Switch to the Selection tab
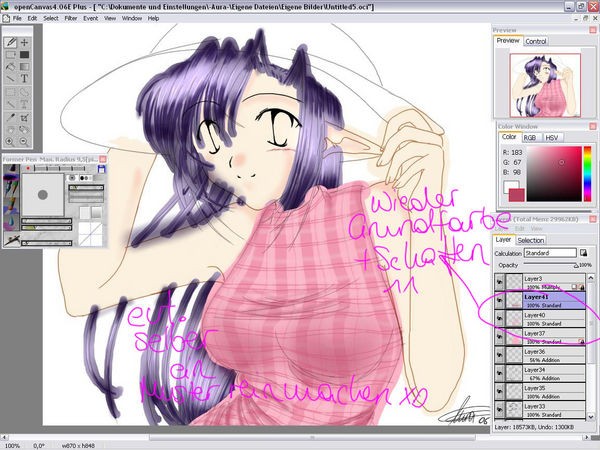 point(531,240)
